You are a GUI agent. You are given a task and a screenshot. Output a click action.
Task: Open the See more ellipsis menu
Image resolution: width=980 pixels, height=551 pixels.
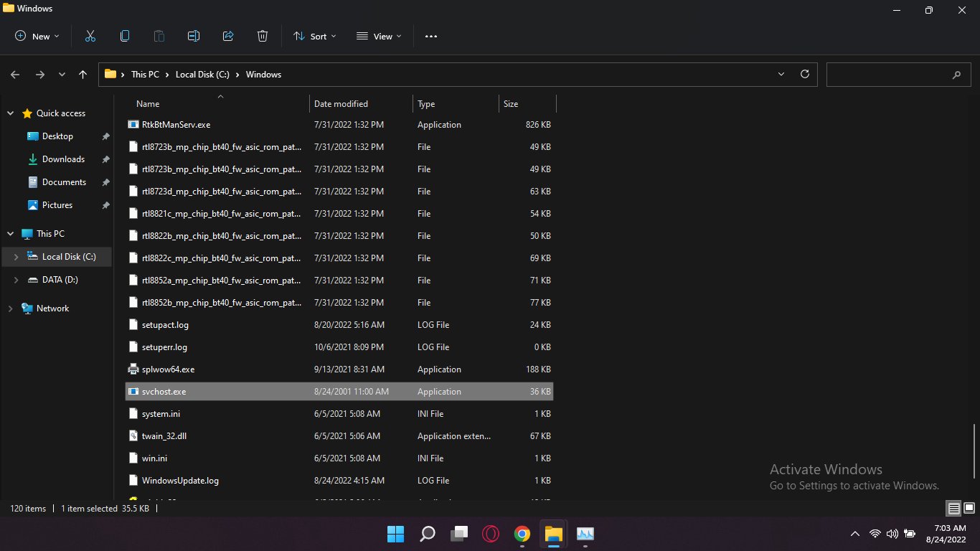(431, 36)
